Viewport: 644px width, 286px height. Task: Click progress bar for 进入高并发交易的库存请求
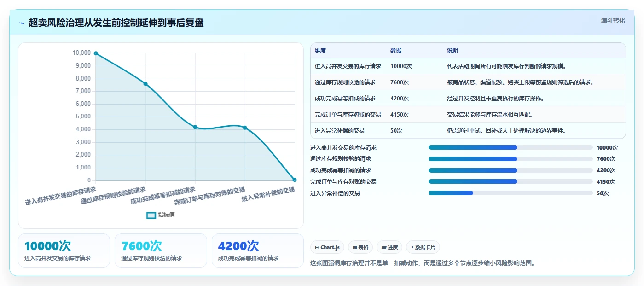coord(511,147)
